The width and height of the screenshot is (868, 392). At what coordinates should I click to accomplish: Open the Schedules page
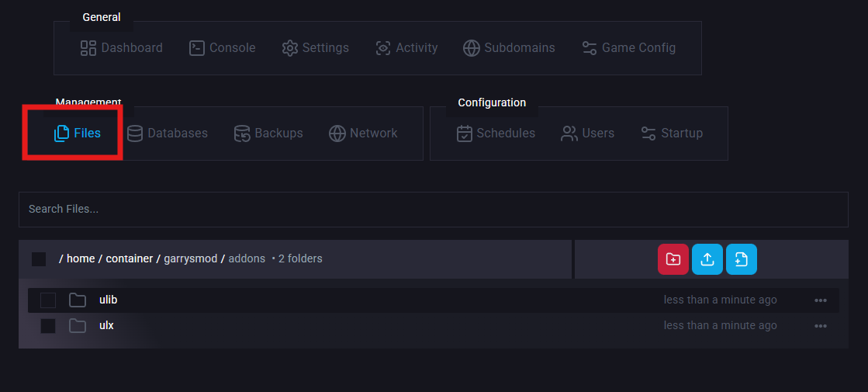click(496, 134)
